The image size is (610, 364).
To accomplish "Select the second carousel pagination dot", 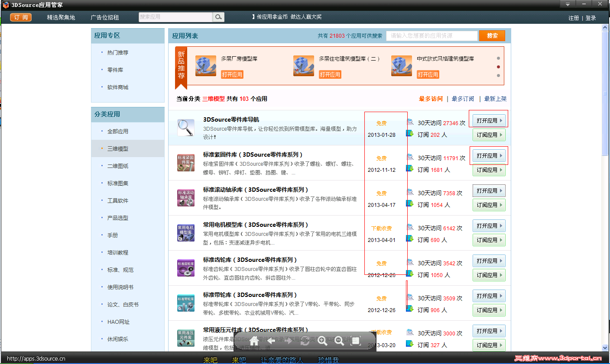I will (x=498, y=67).
